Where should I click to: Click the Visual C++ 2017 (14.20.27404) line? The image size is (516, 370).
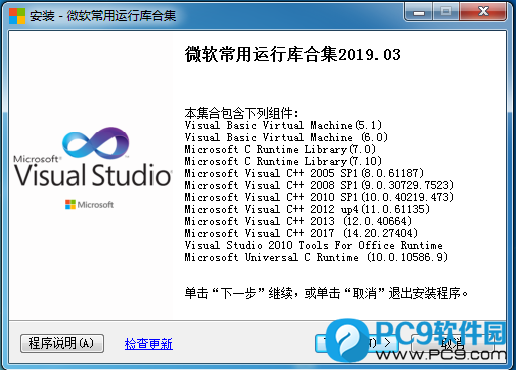301,233
